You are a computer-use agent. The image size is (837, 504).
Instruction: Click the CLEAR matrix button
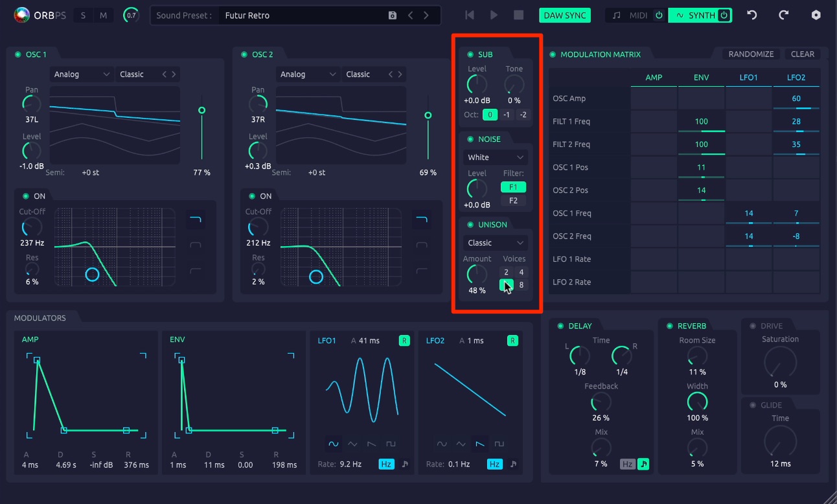point(803,54)
